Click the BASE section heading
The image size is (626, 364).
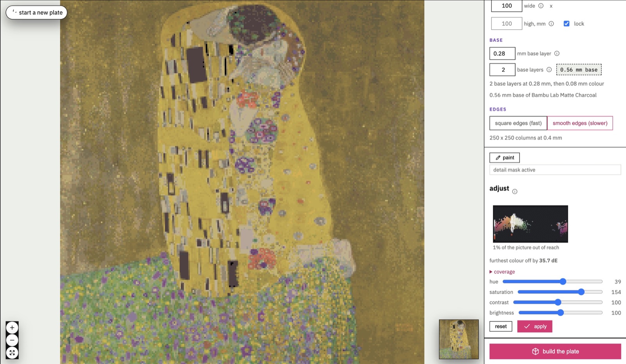click(x=496, y=40)
